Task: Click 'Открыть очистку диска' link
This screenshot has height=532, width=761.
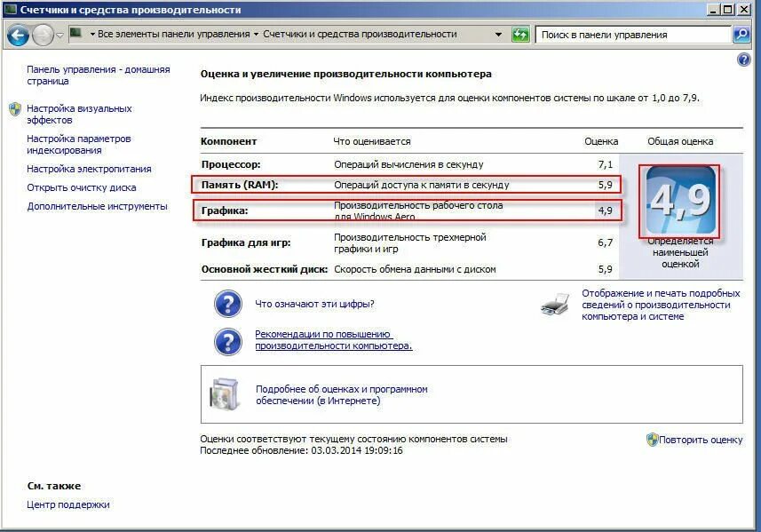Action: [81, 187]
